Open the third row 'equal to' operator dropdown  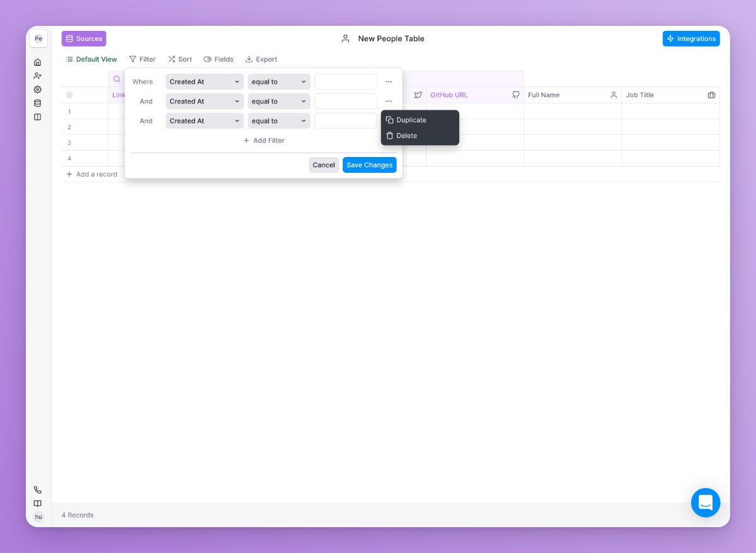tap(279, 121)
